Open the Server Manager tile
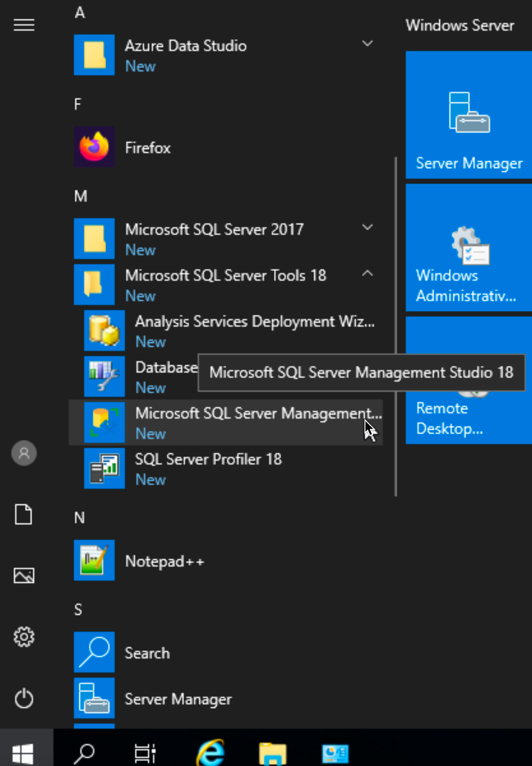The image size is (532, 766). 469,115
